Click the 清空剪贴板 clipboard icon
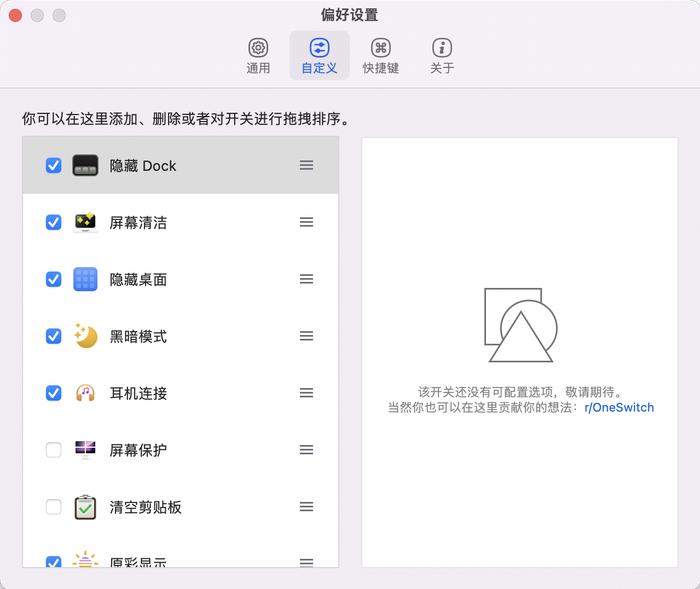This screenshot has width=700, height=589. pos(85,507)
